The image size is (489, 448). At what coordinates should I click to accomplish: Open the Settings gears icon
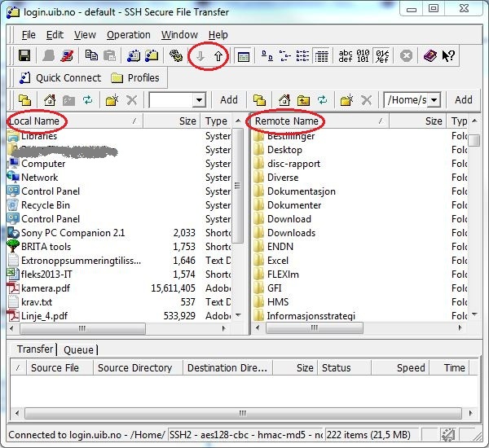pos(175,56)
